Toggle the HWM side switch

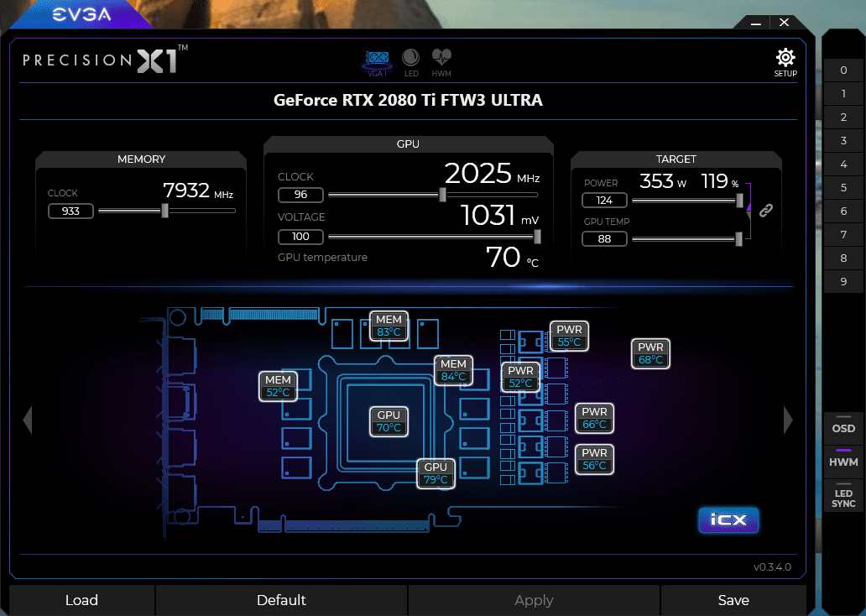(x=843, y=461)
